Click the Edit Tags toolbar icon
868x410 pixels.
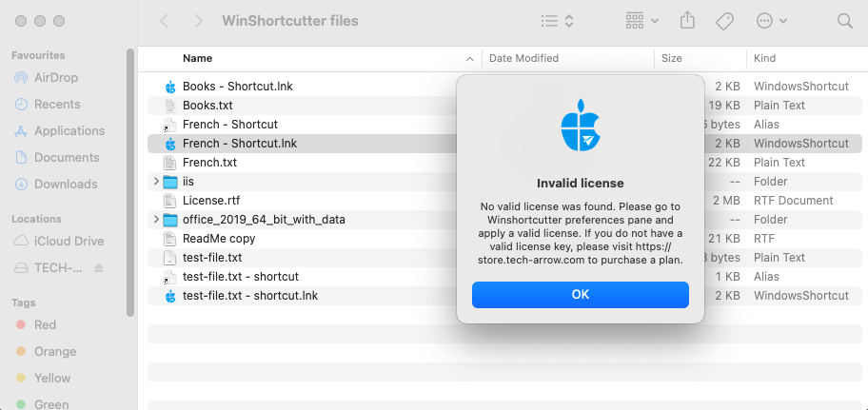pos(724,21)
